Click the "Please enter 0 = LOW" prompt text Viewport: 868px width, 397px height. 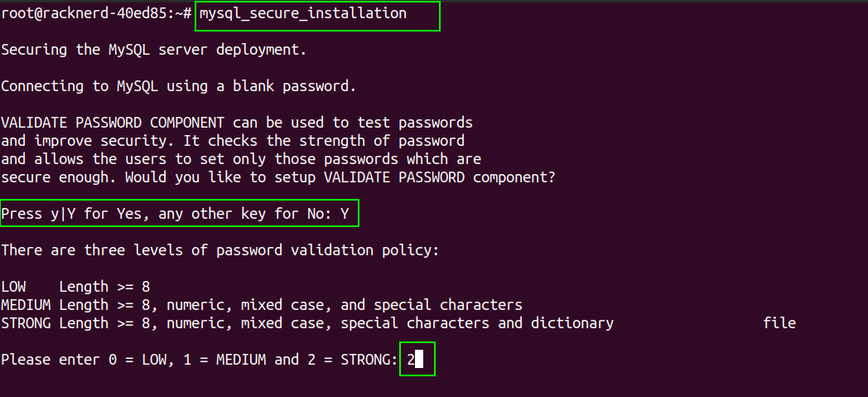click(x=199, y=360)
